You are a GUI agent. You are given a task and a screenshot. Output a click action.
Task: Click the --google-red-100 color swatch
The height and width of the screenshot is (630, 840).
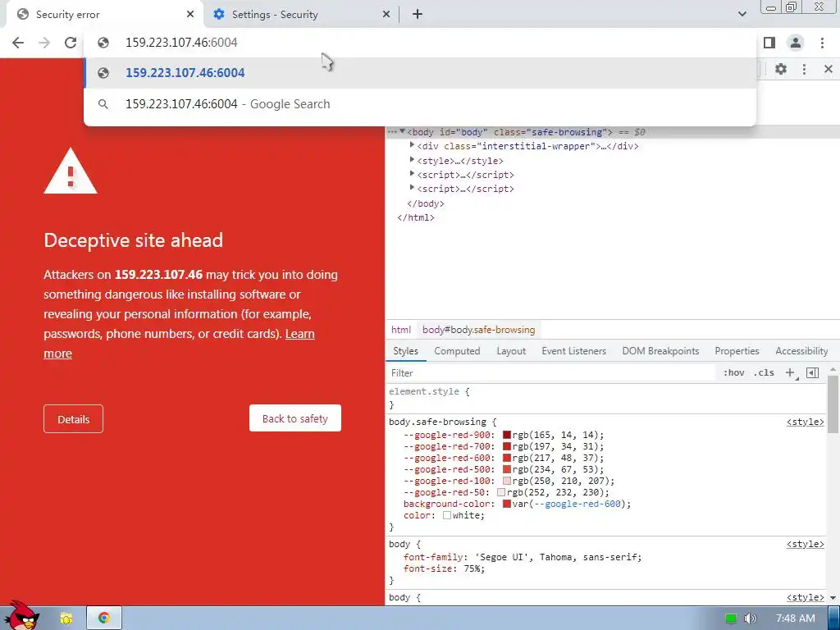pos(507,481)
